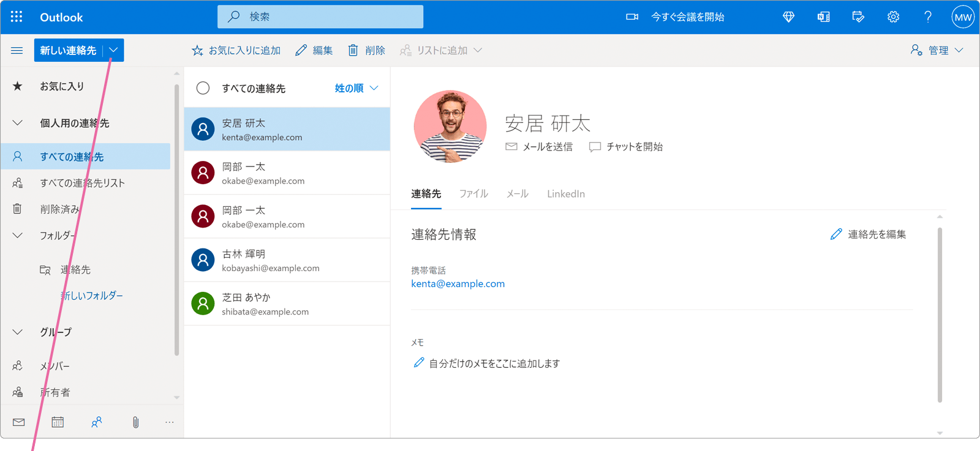Open the Help question mark

point(928,17)
